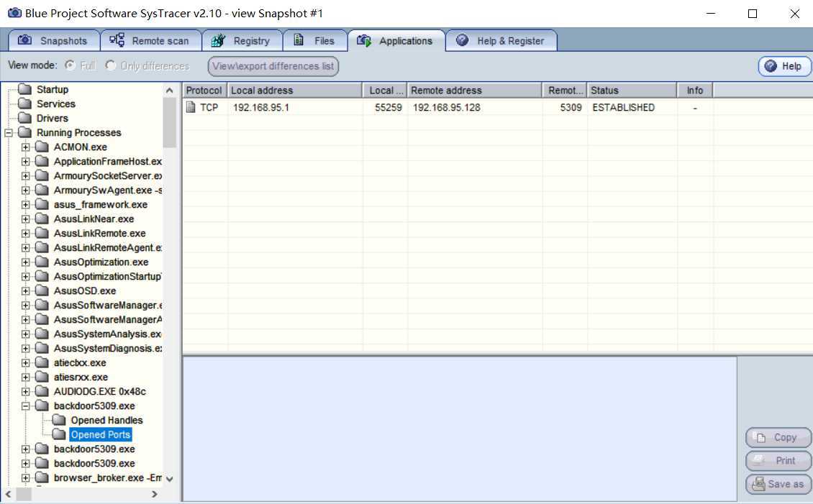Click the asus_framework.exe folder icon
This screenshot has height=504, width=813.
pyautogui.click(x=42, y=205)
